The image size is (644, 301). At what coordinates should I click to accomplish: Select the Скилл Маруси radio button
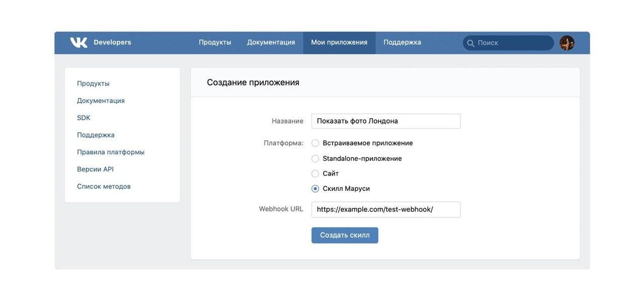[315, 189]
